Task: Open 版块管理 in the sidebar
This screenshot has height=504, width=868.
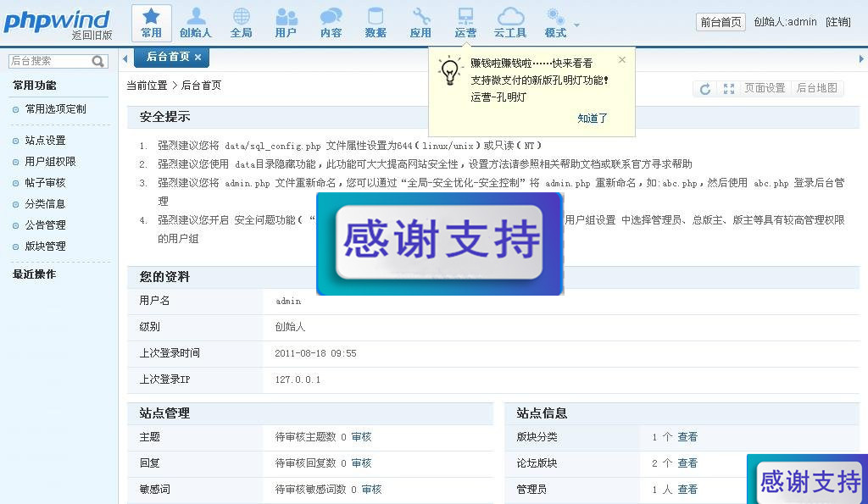Action: [45, 246]
